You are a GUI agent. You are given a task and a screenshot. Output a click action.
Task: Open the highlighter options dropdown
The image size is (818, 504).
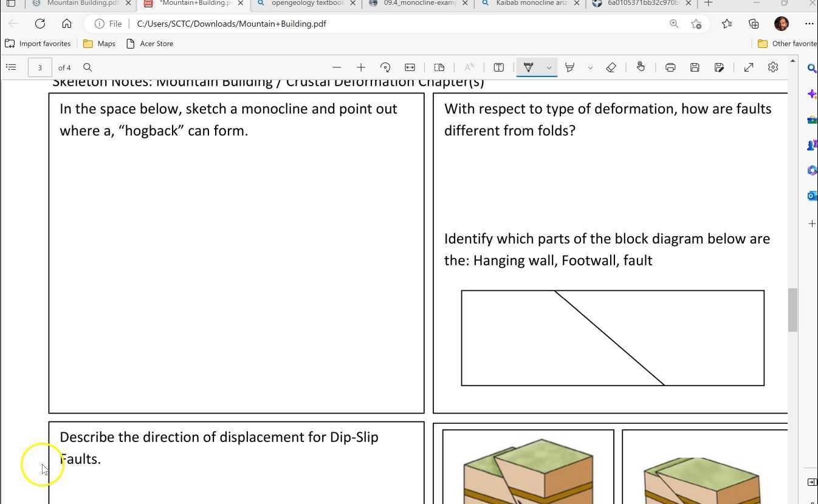click(x=590, y=67)
